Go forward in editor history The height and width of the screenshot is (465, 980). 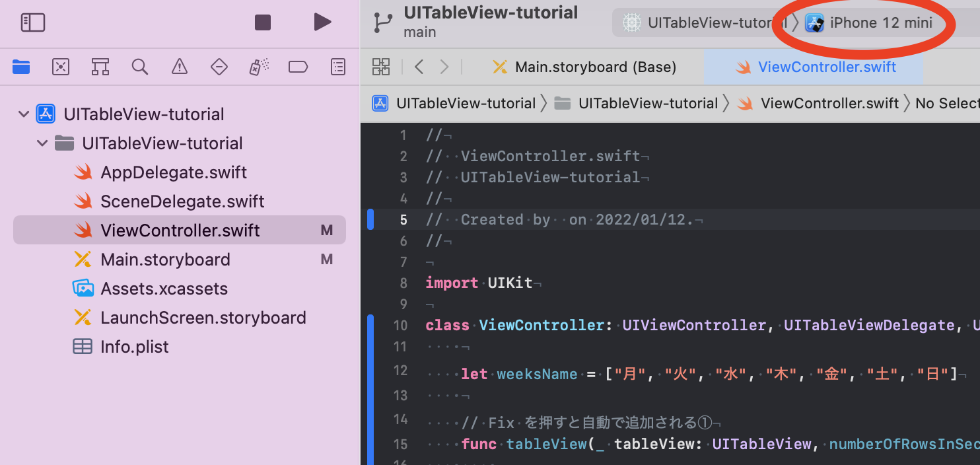444,67
